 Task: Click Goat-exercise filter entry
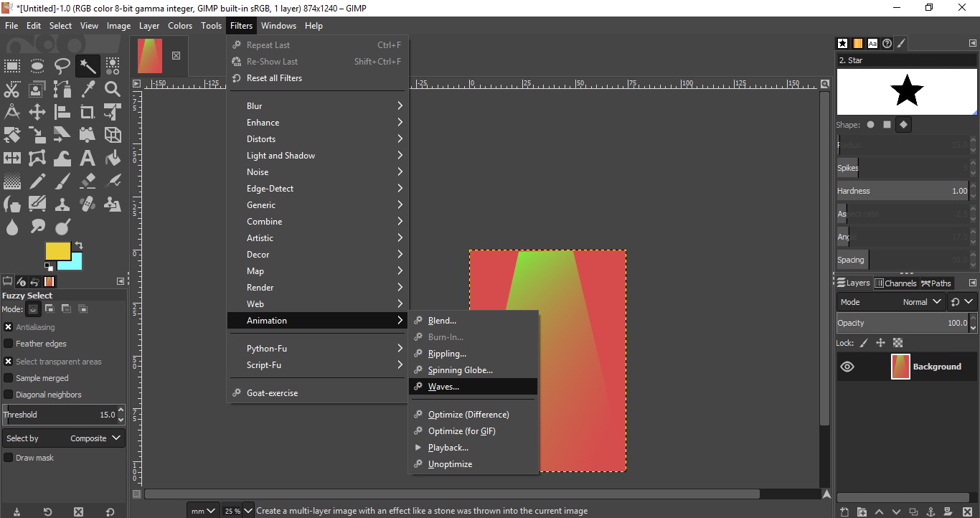tap(317, 393)
